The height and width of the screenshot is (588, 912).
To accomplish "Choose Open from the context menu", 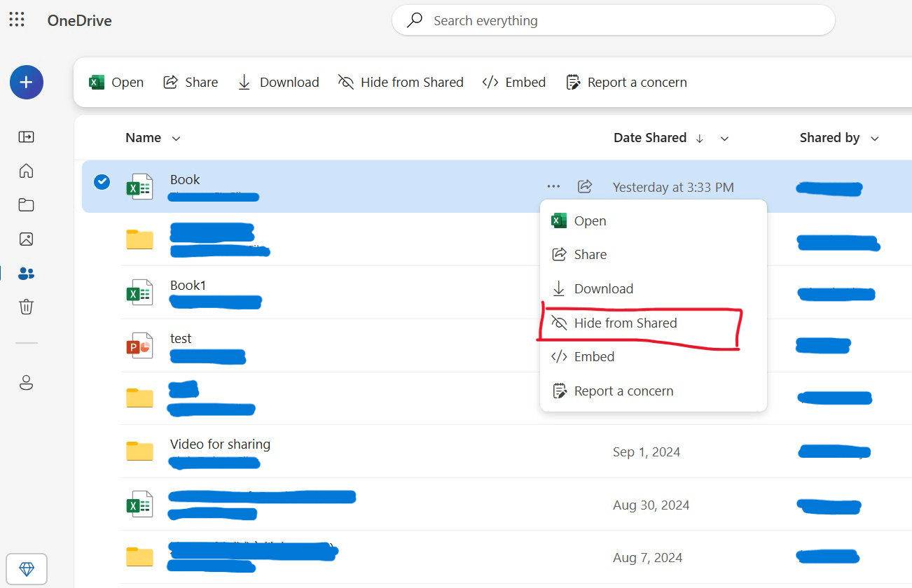I will click(x=588, y=220).
